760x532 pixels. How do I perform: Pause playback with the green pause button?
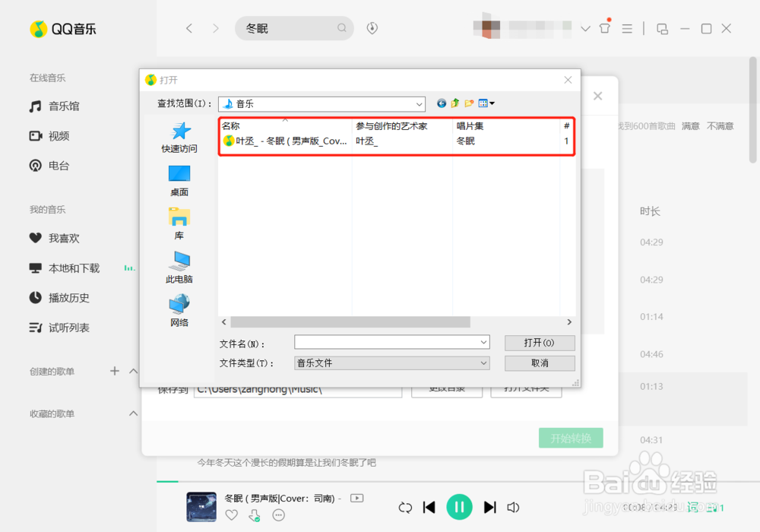pos(459,507)
